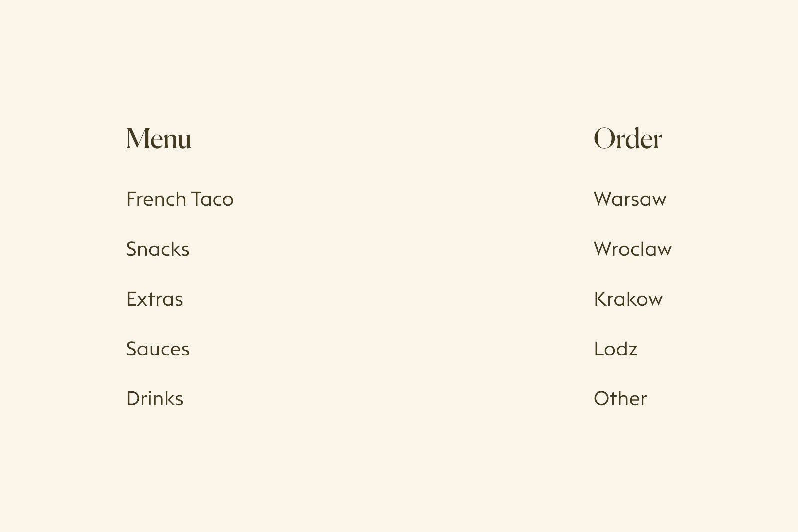Show the Drinks menu page
The image size is (798, 532).
point(155,399)
